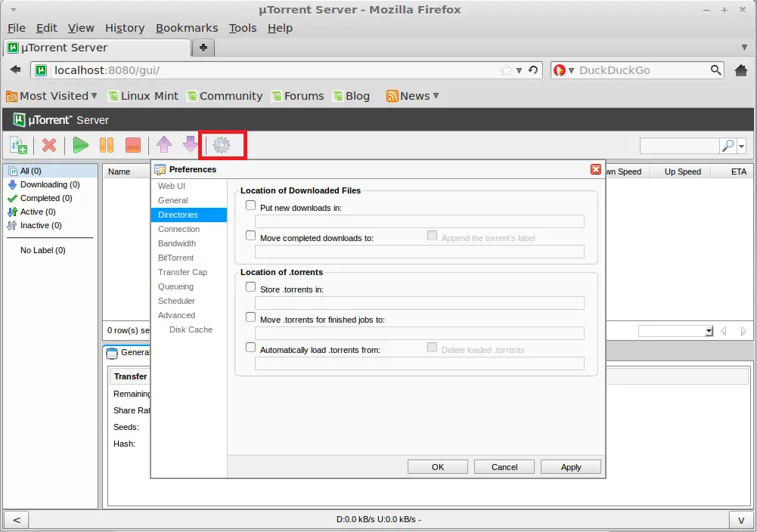Image resolution: width=757 pixels, height=532 pixels.
Task: Click OK in the Preferences dialog
Action: (x=438, y=467)
